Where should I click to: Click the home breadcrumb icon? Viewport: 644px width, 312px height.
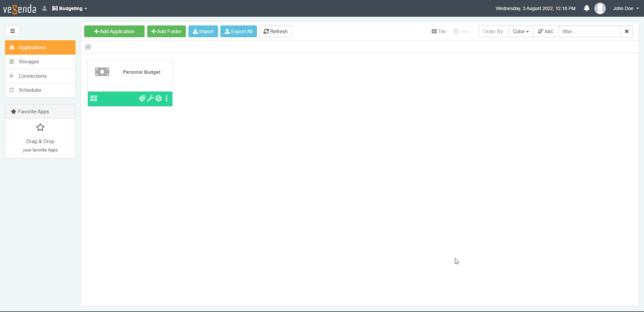[x=88, y=47]
